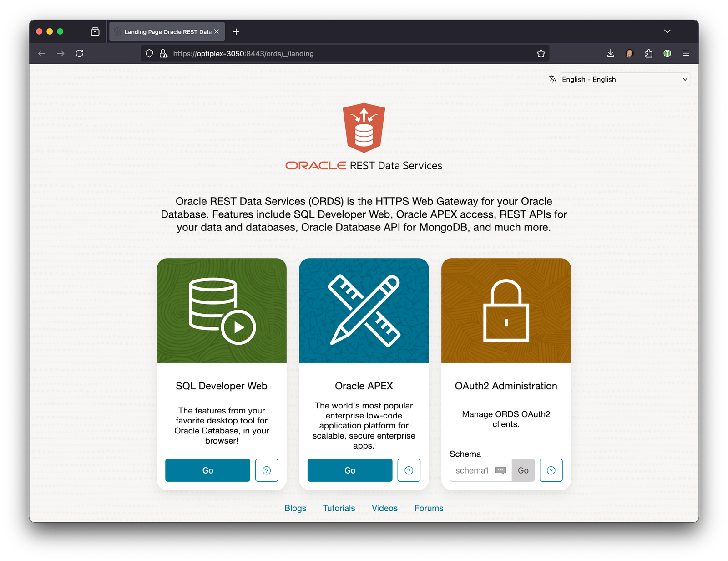728x561 pixels.
Task: Open the downloads panel
Action: pos(611,53)
